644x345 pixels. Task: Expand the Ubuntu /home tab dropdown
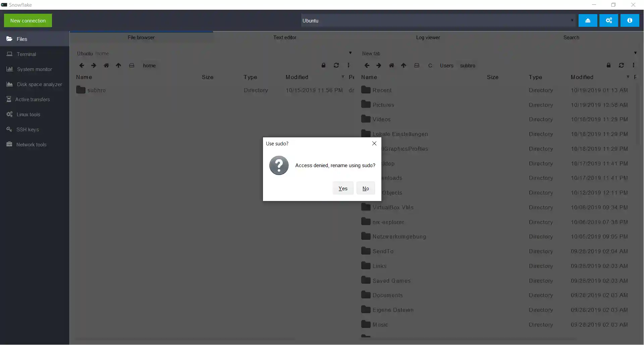coord(350,53)
